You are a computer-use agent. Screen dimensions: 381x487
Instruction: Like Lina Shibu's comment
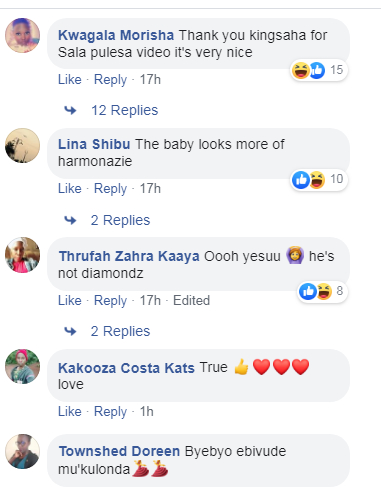[x=70, y=189]
